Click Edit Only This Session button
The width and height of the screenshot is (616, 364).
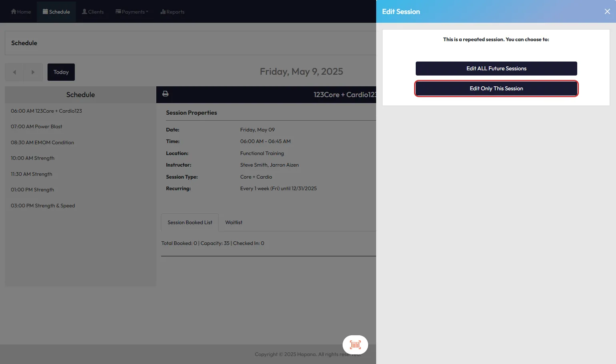click(x=496, y=88)
